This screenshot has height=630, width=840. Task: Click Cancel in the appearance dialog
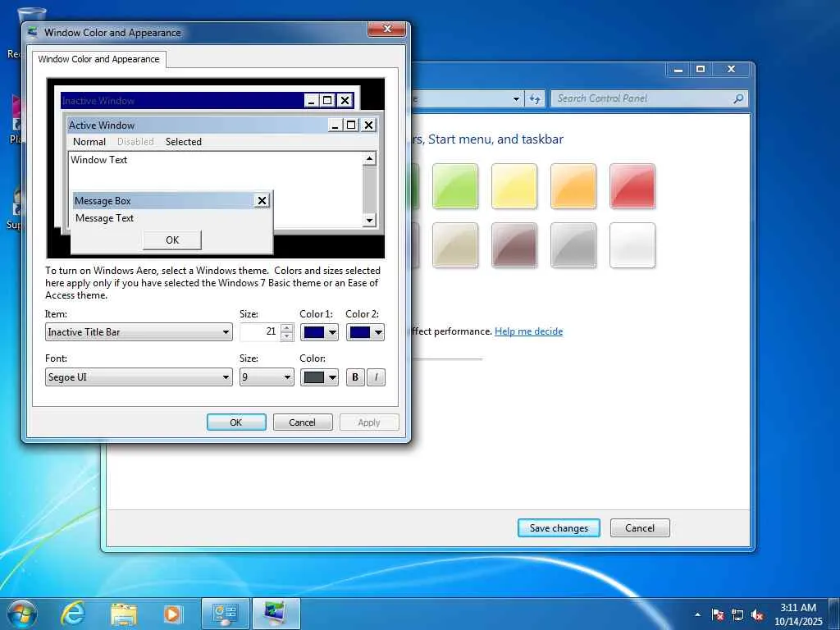302,422
